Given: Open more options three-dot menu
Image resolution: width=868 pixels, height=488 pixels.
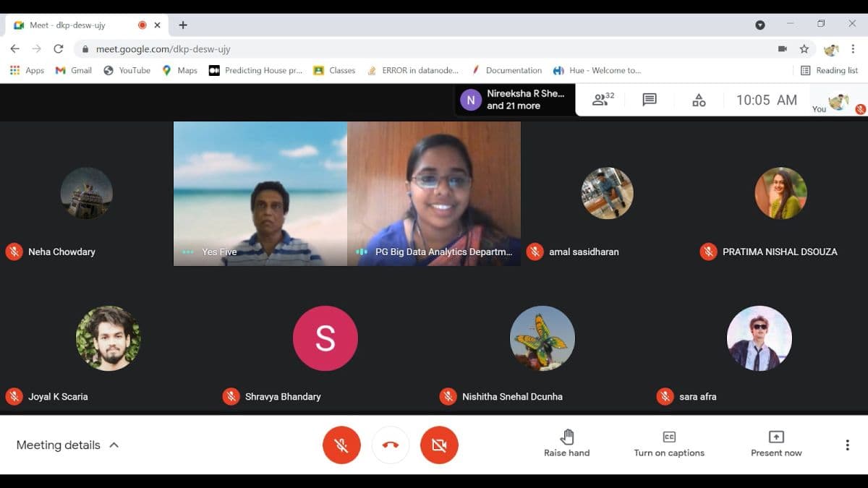Looking at the screenshot, I should (847, 445).
